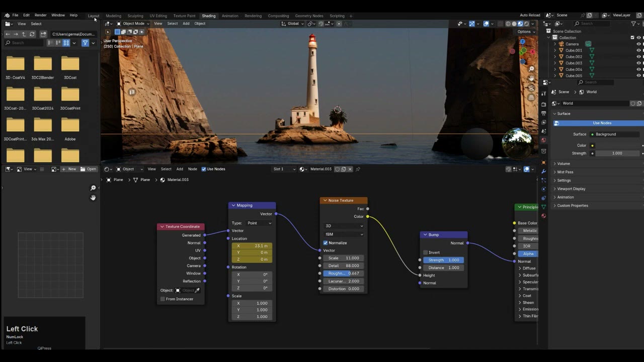This screenshot has width=644, height=362.
Task: Select wireframe viewport shading mode
Action: 508,24
